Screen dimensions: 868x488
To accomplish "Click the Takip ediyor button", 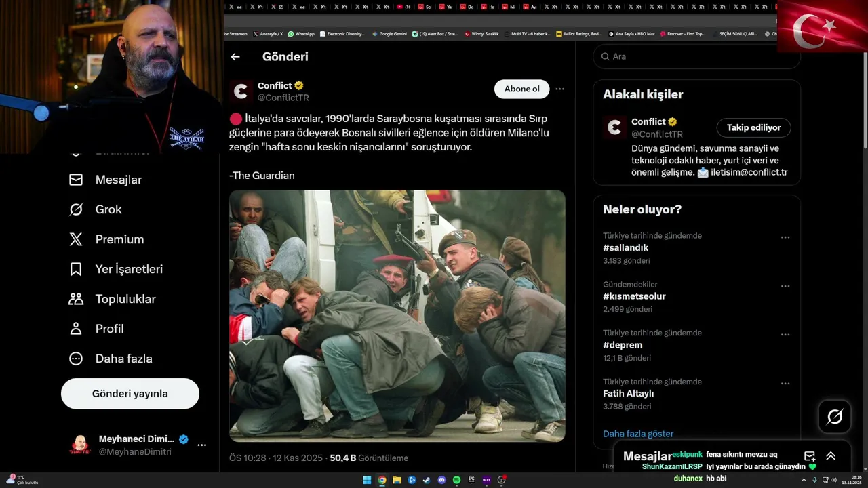I will pyautogui.click(x=753, y=127).
